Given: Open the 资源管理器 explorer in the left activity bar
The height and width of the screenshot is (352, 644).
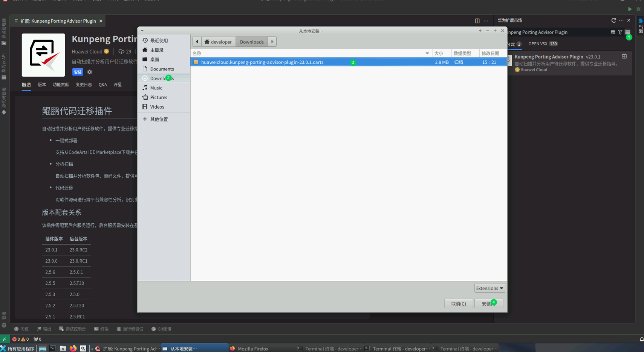Looking at the screenshot, I should point(4,32).
